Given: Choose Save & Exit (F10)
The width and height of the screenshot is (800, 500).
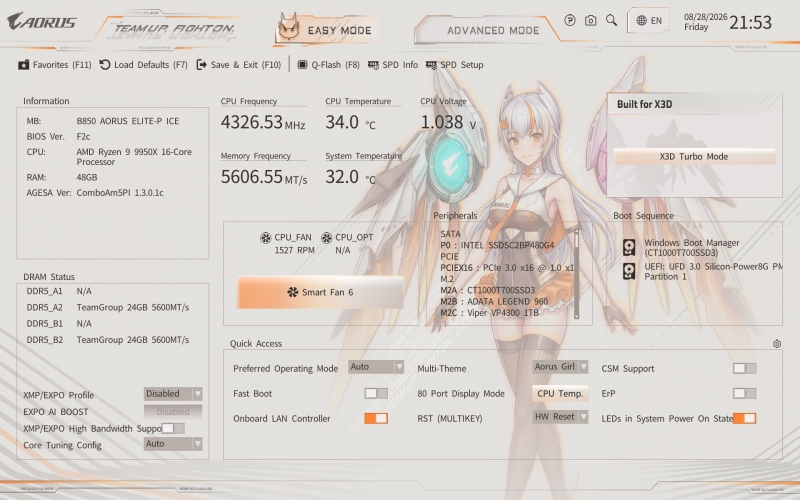Looking at the screenshot, I should (239, 65).
